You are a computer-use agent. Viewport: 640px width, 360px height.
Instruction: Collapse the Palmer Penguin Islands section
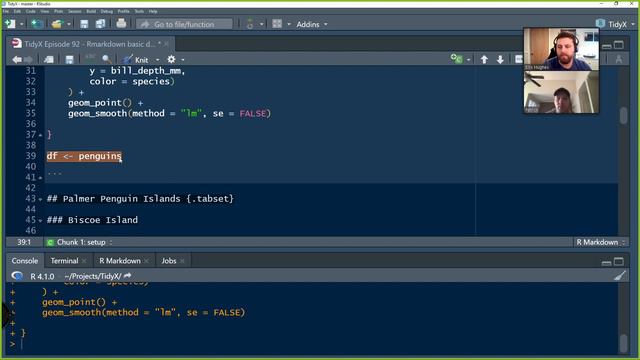(x=40, y=199)
